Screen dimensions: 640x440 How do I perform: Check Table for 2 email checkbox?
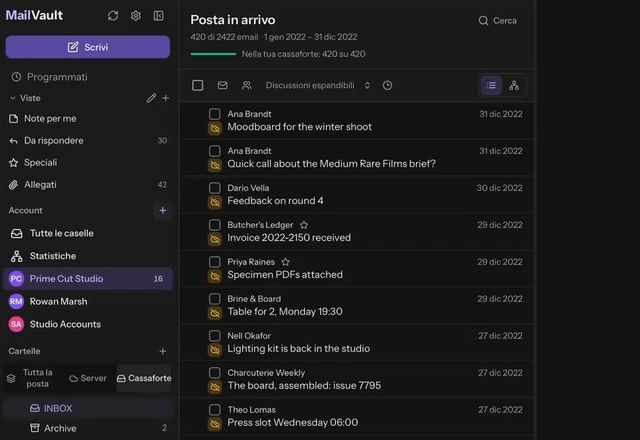pyautogui.click(x=214, y=299)
